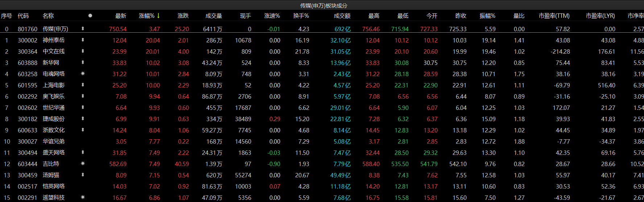Click the marker icon beside 世纪华通
Screen dimensions: 644x202
[x=83, y=107]
